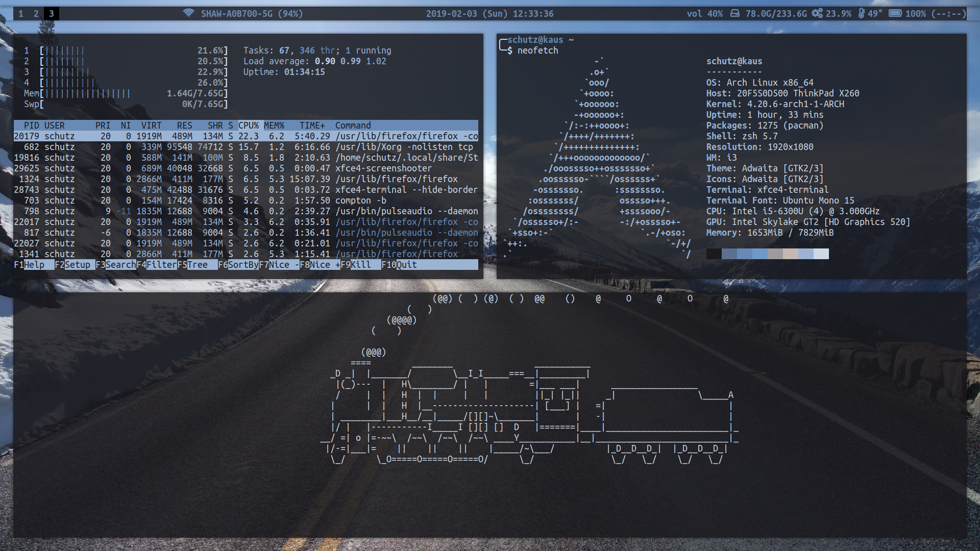Click htop CPU 1 usage meter

click(x=126, y=51)
